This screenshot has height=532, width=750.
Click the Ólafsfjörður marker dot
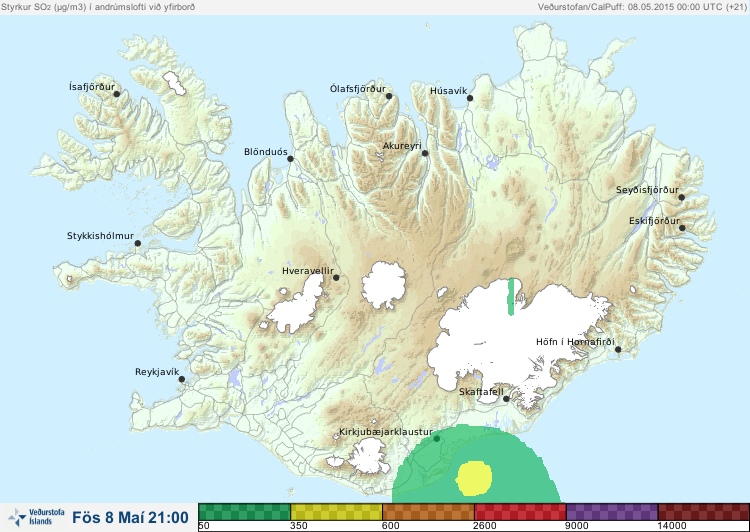389,96
